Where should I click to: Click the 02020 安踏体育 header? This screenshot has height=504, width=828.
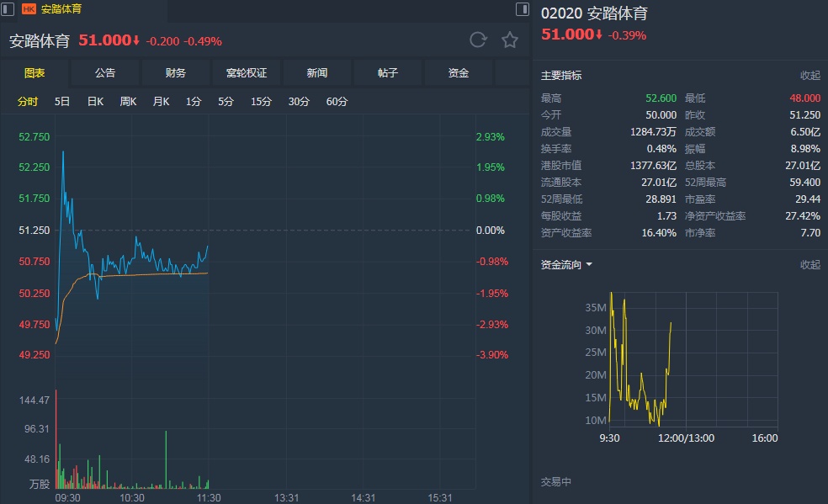(594, 13)
